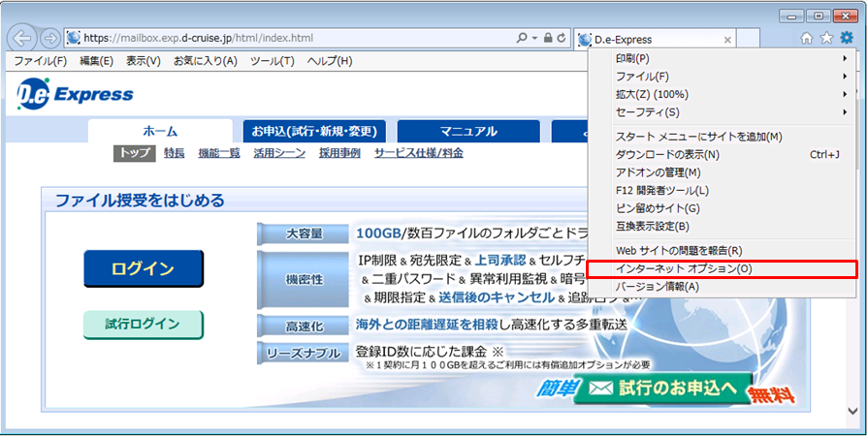Open the gear Tools icon
The image size is (868, 436).
click(x=846, y=39)
